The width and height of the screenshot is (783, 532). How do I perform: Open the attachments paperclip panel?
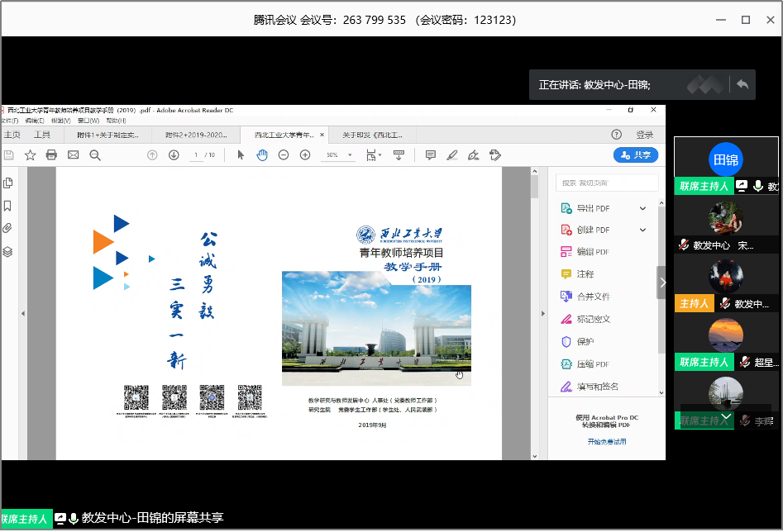pyautogui.click(x=7, y=229)
